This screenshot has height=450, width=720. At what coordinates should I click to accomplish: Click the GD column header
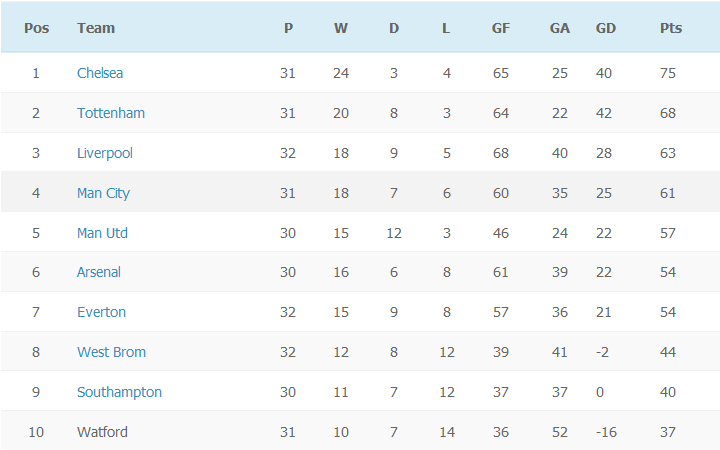coord(606,28)
